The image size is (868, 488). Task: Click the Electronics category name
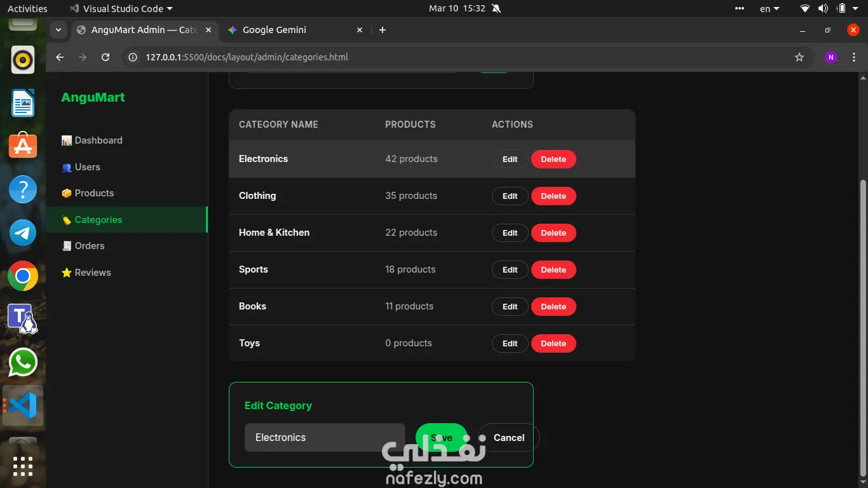[x=263, y=159]
